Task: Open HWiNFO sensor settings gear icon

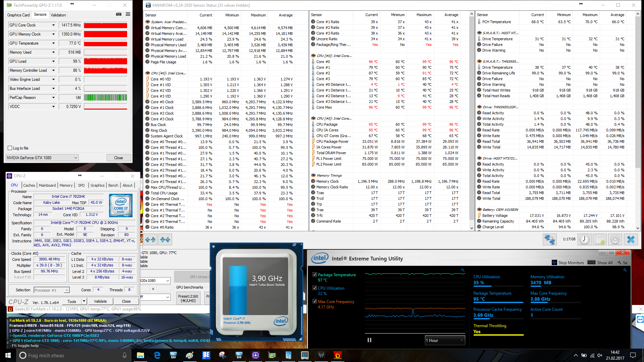Action: [615, 239]
